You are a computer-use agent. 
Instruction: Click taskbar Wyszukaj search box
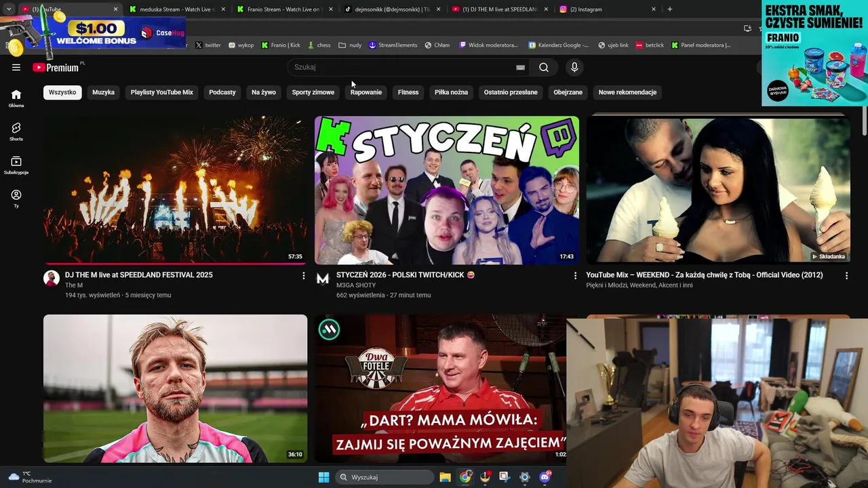[384, 477]
